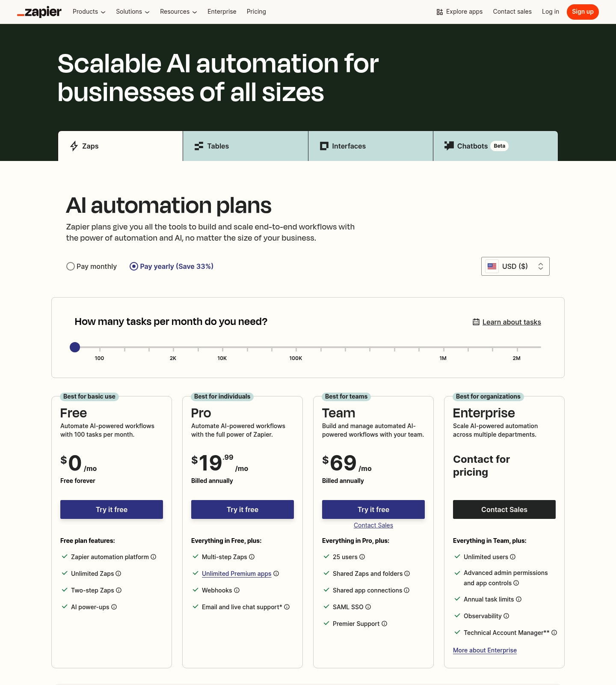Open info icon next to Observability
Viewport: 616px width, 685px height.
click(506, 616)
